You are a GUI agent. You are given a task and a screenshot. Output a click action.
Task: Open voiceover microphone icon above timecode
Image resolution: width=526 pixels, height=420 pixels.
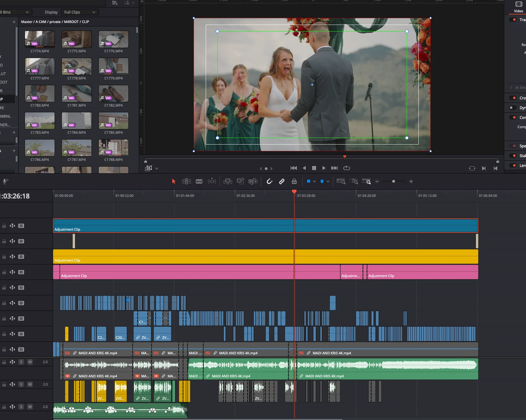point(5,181)
